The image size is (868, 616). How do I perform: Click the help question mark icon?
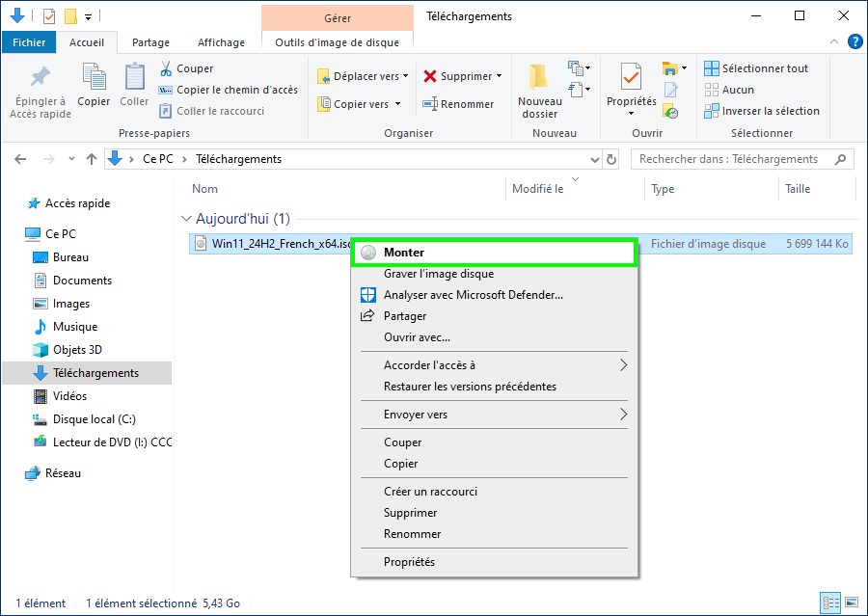click(x=855, y=41)
